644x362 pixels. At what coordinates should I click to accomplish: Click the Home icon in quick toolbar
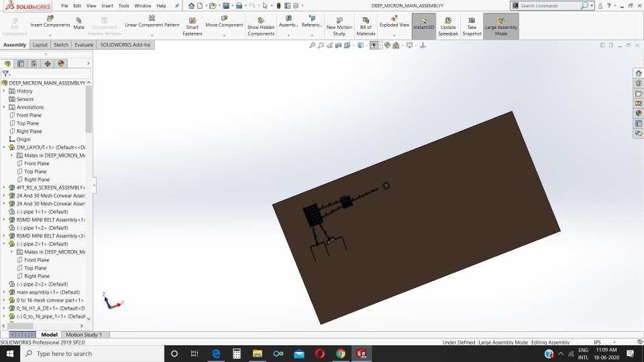point(191,6)
